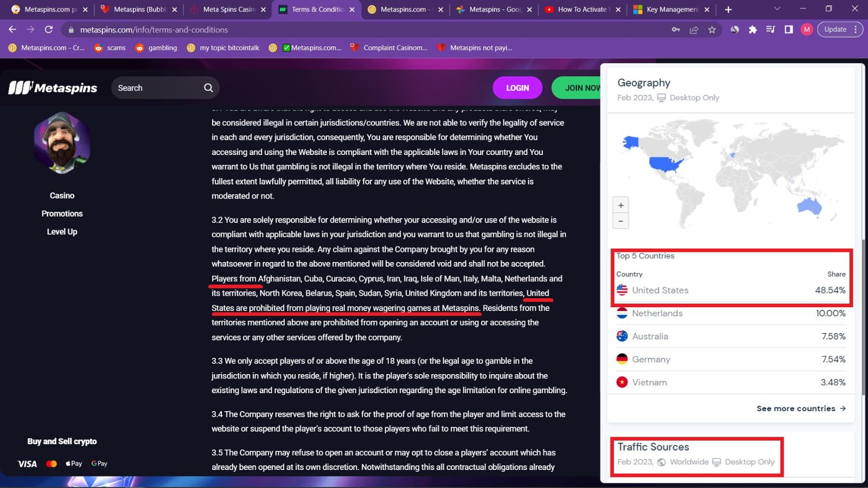The height and width of the screenshot is (488, 868).
Task: Open the browser extensions puzzle icon
Action: (752, 29)
